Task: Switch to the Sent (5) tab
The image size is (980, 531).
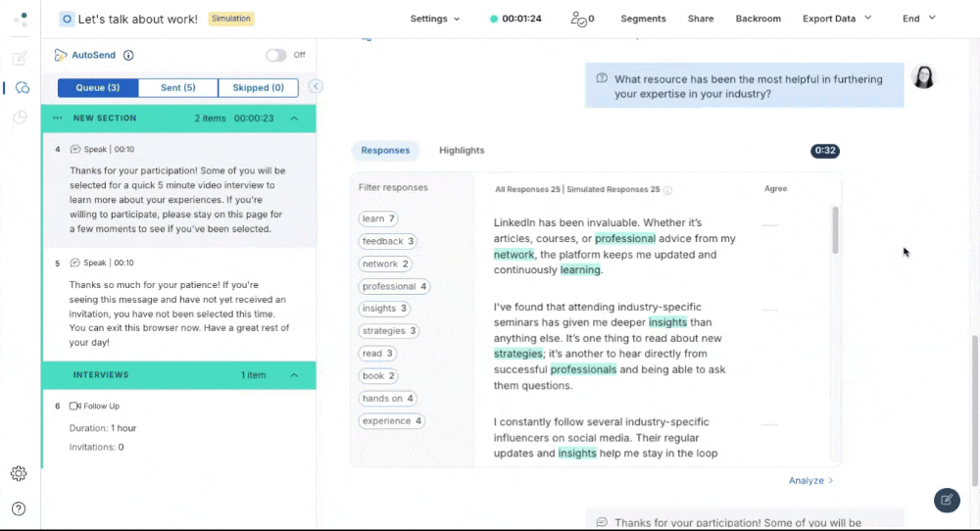Action: coord(177,88)
